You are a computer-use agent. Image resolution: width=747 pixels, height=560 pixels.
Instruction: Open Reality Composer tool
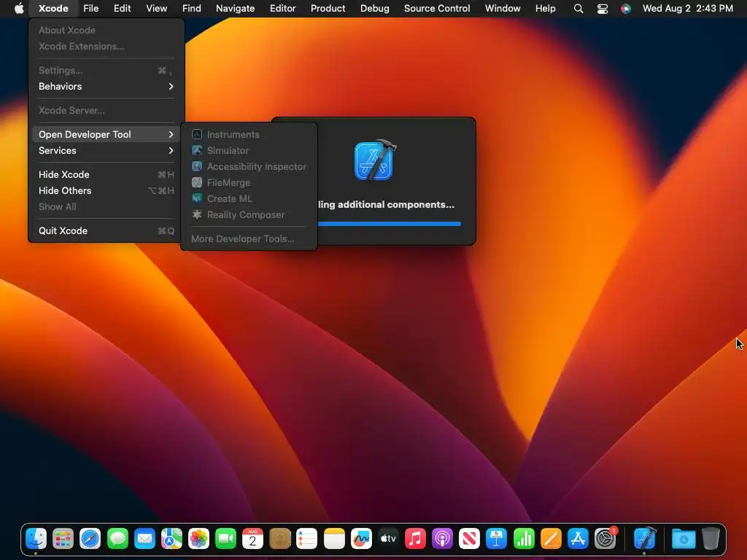[x=248, y=215]
